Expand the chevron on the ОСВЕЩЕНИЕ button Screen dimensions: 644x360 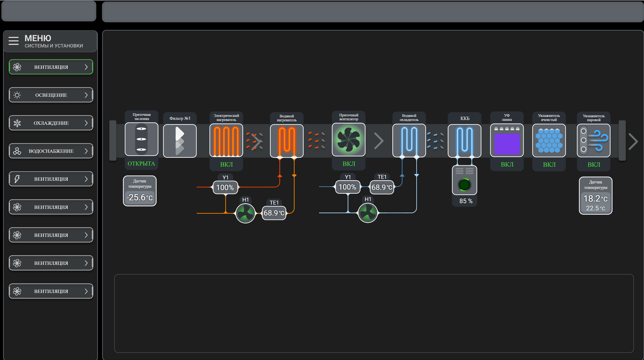86,95
